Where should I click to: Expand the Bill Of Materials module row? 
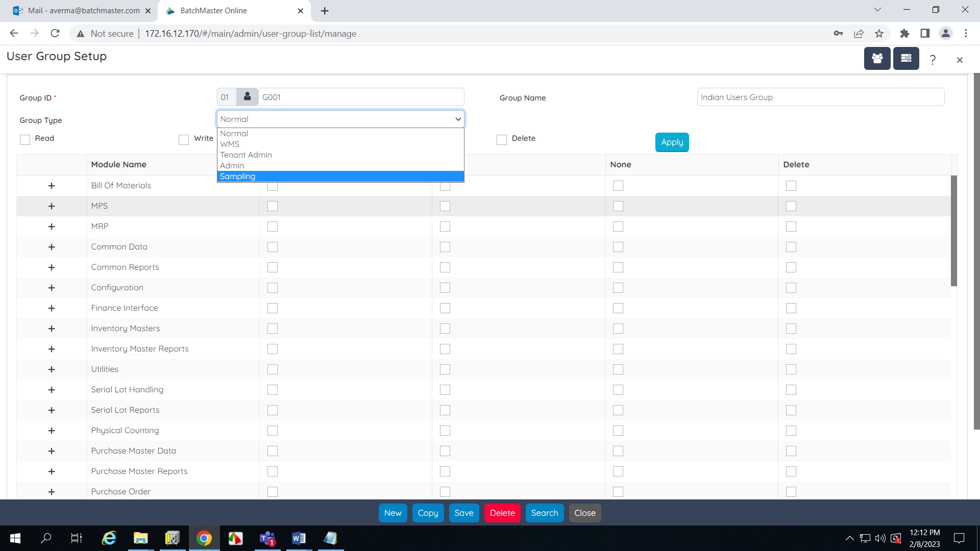[x=52, y=186]
